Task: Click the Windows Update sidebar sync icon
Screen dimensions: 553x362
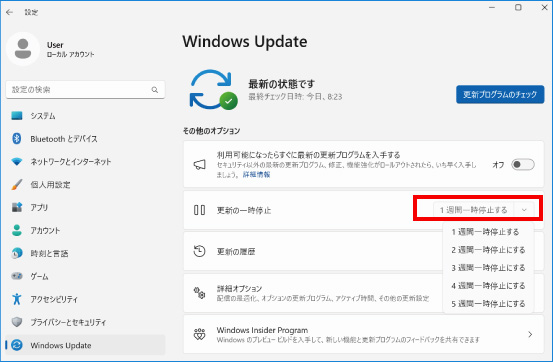Action: 17,345
